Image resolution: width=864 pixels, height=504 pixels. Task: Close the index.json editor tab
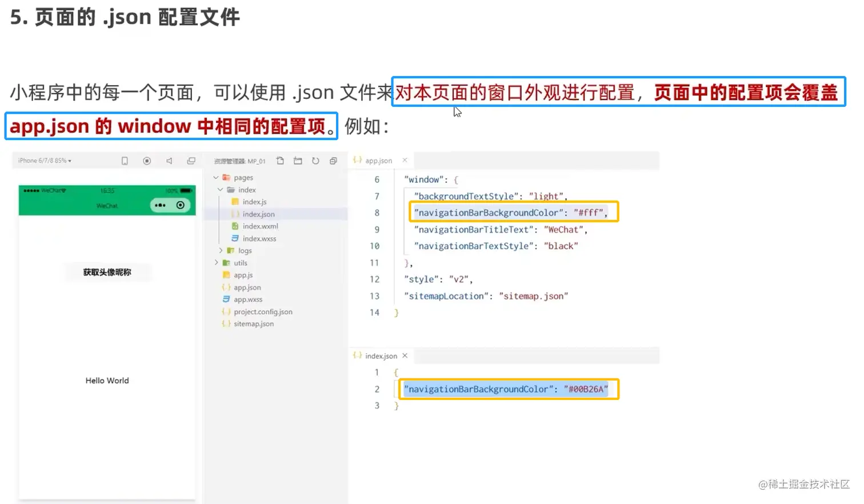click(x=405, y=355)
